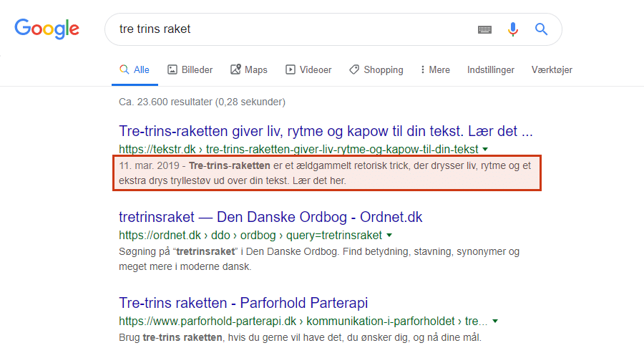Click the tekstr.dk URL breadcrumb
The height and width of the screenshot is (353, 644).
(298, 149)
